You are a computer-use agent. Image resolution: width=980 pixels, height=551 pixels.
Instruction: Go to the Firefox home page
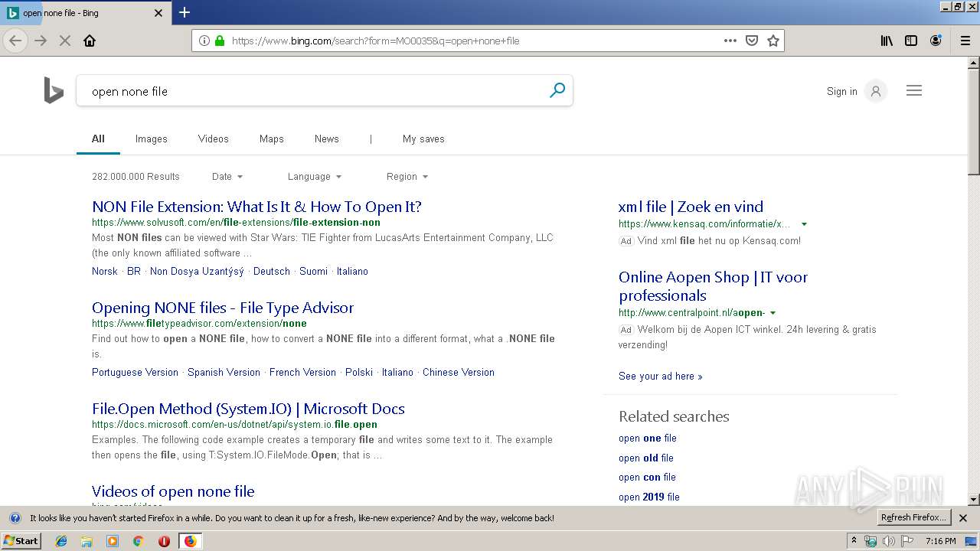point(90,41)
